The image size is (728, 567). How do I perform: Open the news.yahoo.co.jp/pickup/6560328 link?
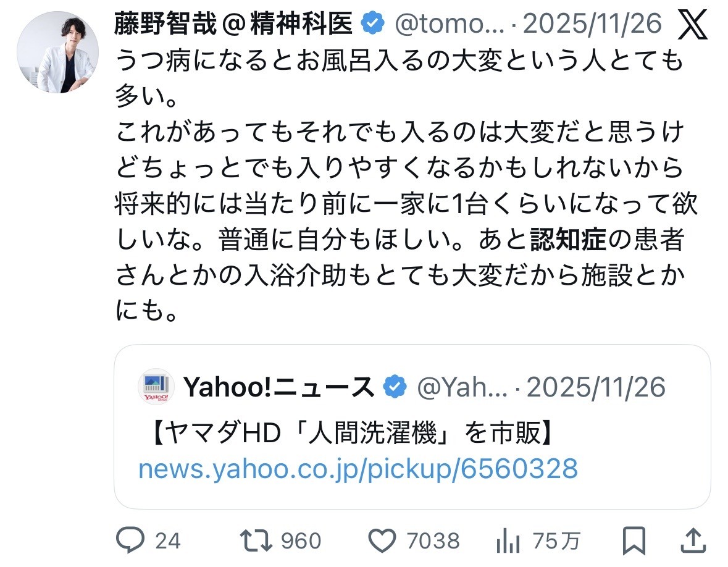[x=358, y=469]
